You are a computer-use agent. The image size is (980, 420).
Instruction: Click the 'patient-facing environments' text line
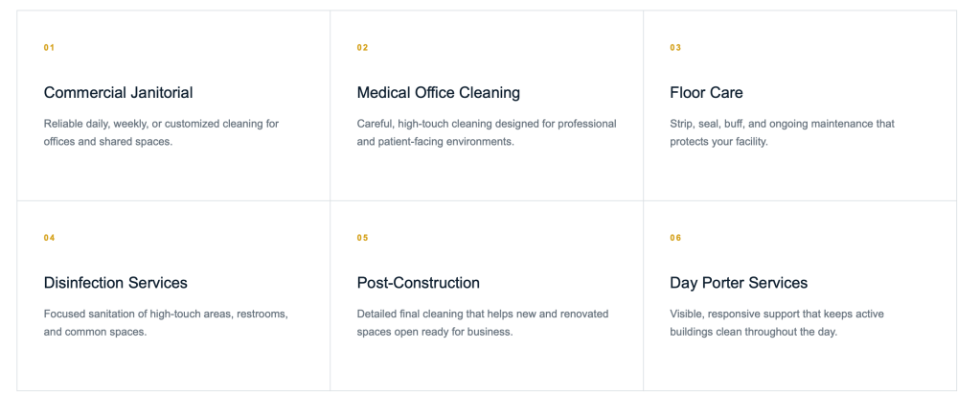[x=436, y=142]
